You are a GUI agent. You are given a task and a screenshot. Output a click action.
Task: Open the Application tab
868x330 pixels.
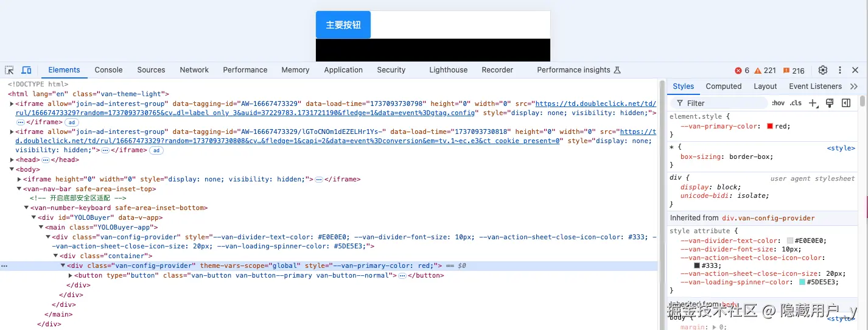pos(343,70)
